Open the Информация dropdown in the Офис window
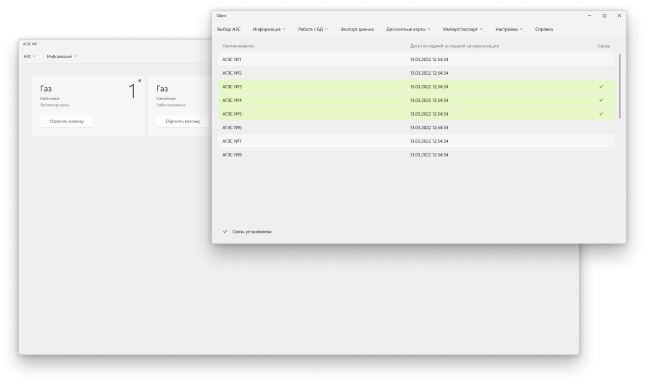 pos(269,29)
